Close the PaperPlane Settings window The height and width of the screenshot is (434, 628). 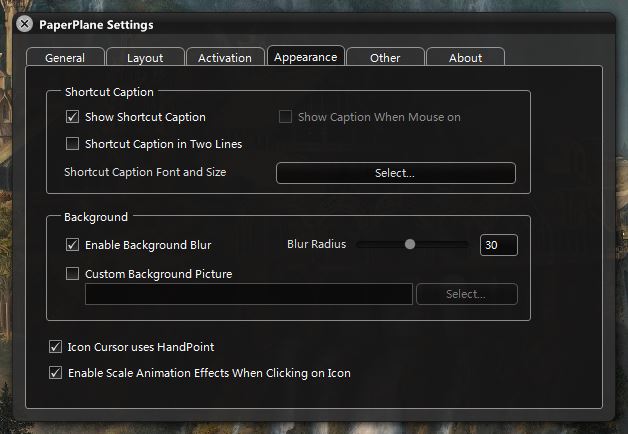click(x=24, y=24)
